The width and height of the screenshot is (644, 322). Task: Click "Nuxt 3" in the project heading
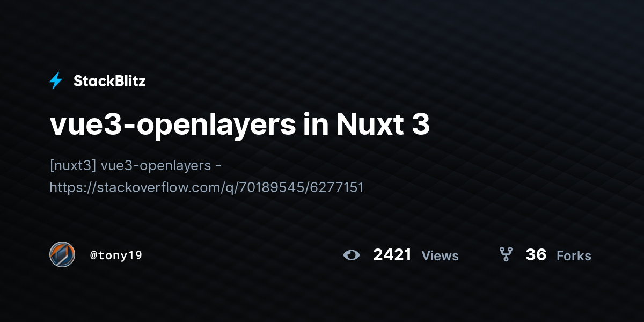point(383,126)
